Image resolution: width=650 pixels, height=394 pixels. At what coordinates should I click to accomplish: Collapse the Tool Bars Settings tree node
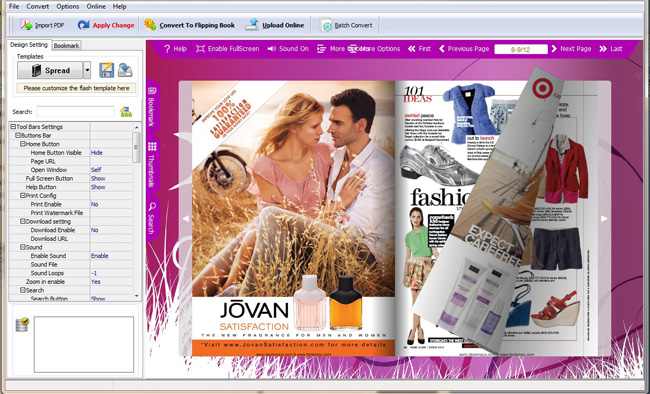[13, 126]
